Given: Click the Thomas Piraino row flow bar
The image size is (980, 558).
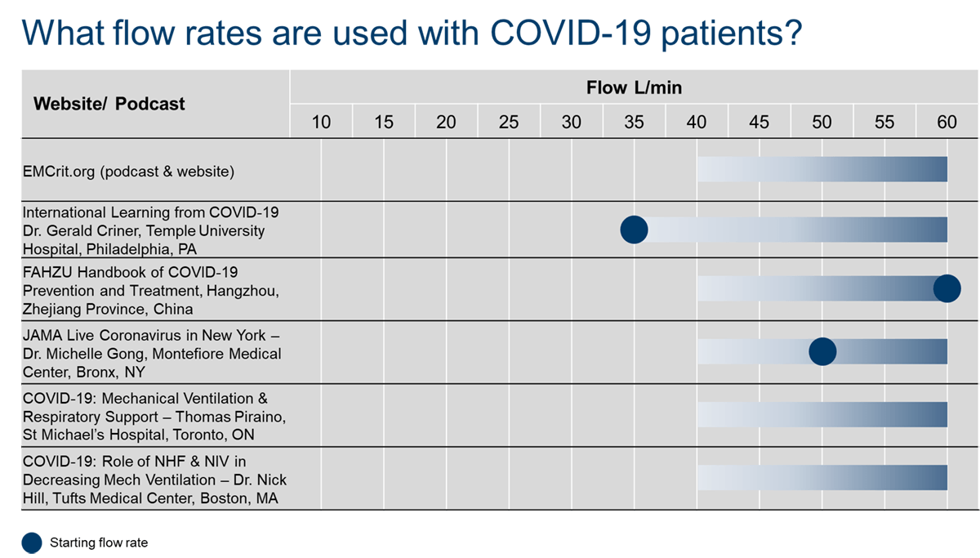Looking at the screenshot, I should pos(822,414).
